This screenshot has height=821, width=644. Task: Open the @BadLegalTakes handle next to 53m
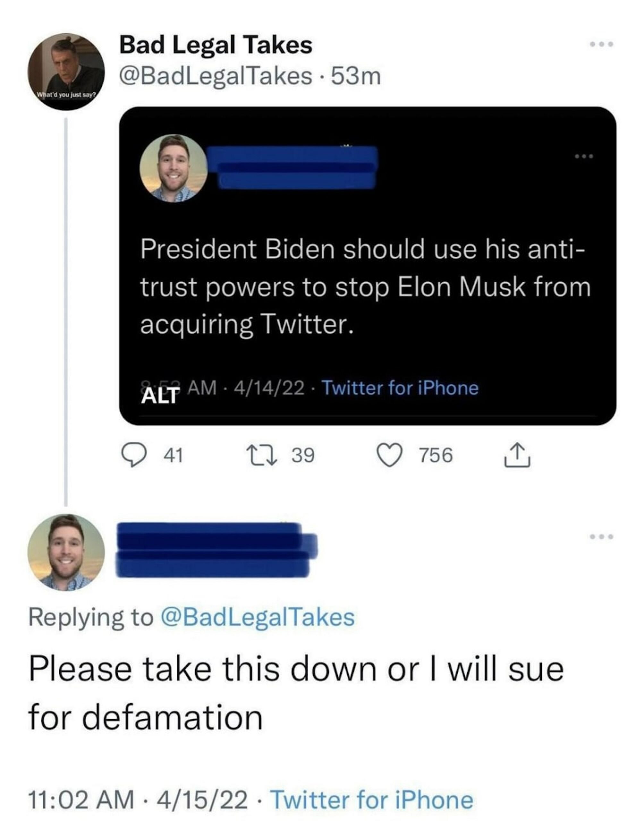(216, 77)
